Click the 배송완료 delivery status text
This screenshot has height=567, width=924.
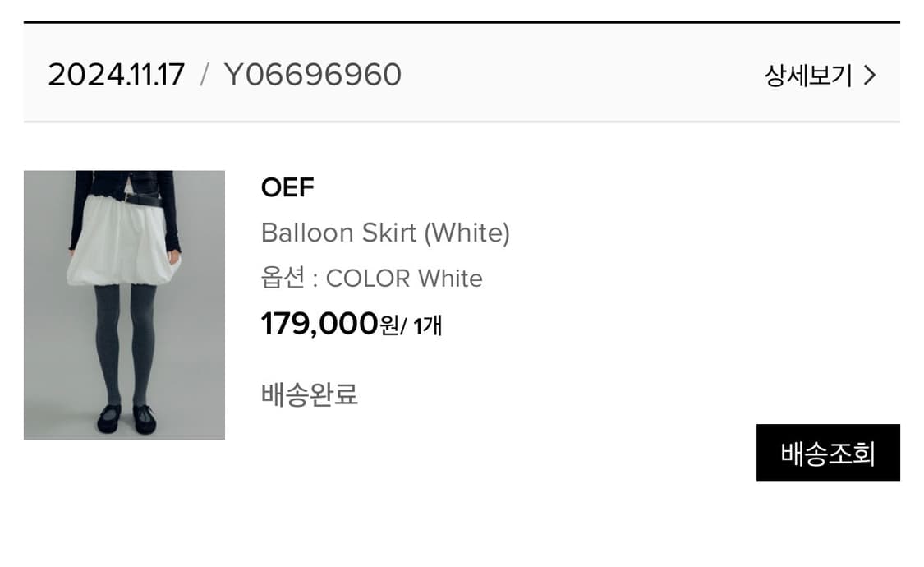(309, 394)
